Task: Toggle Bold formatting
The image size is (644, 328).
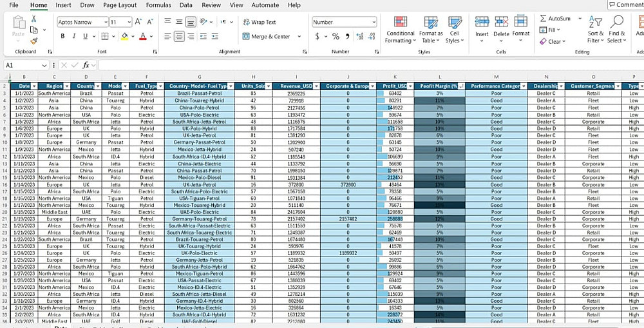Action: click(x=62, y=36)
